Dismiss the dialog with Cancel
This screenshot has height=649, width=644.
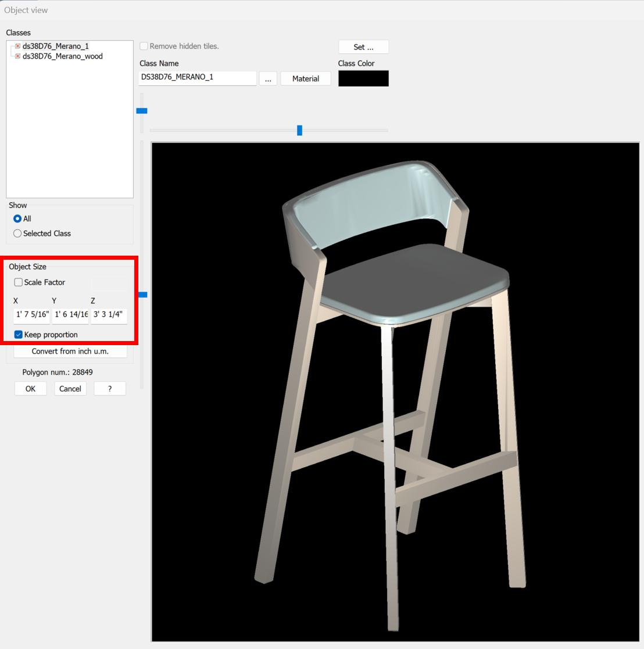(70, 388)
